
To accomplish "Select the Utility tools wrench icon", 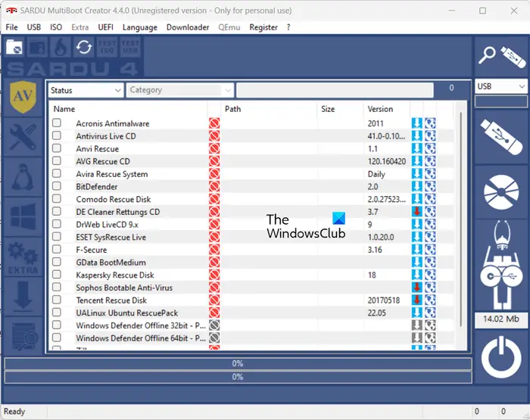I will (23, 137).
